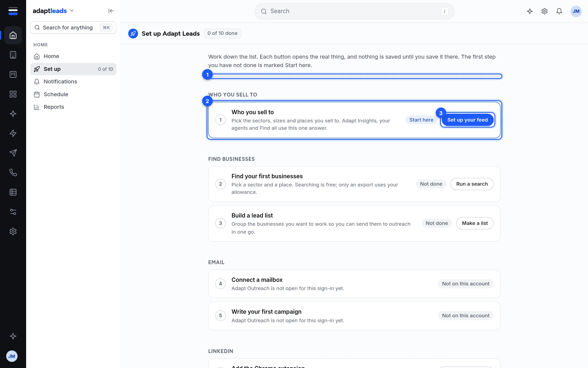Click the JM avatar at rail bottom

point(12,356)
